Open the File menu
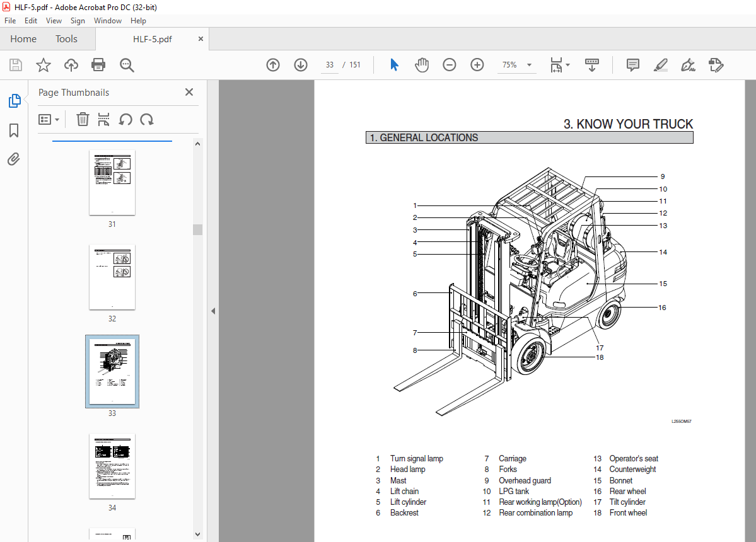Screen dimensions: 756x542 (x=10, y=21)
